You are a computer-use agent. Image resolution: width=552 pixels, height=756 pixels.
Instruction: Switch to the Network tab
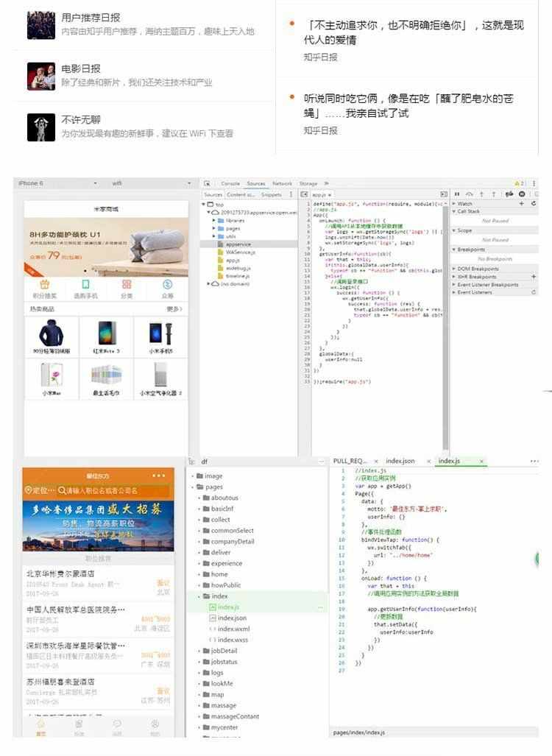pos(282,184)
